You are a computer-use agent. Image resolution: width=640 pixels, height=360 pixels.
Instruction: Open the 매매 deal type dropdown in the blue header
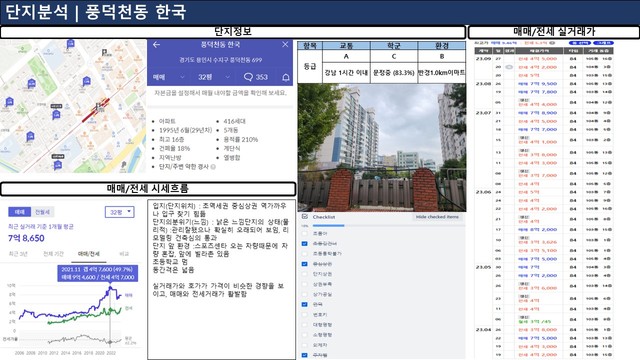click(x=169, y=77)
